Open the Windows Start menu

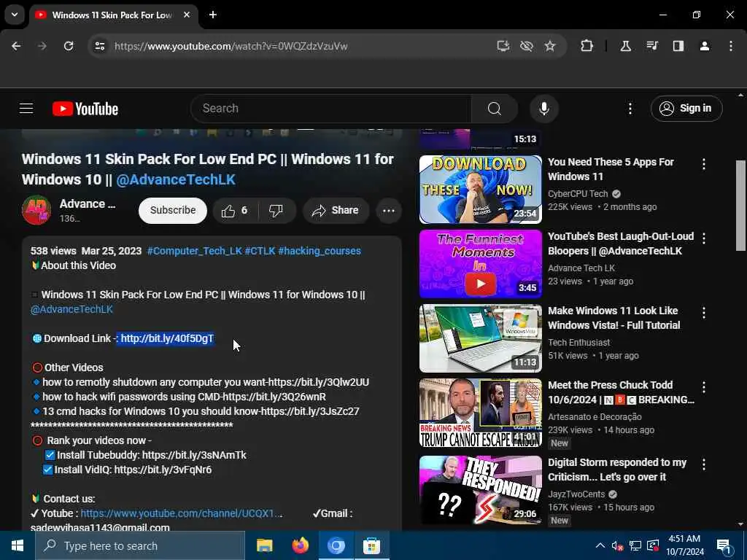(18, 545)
